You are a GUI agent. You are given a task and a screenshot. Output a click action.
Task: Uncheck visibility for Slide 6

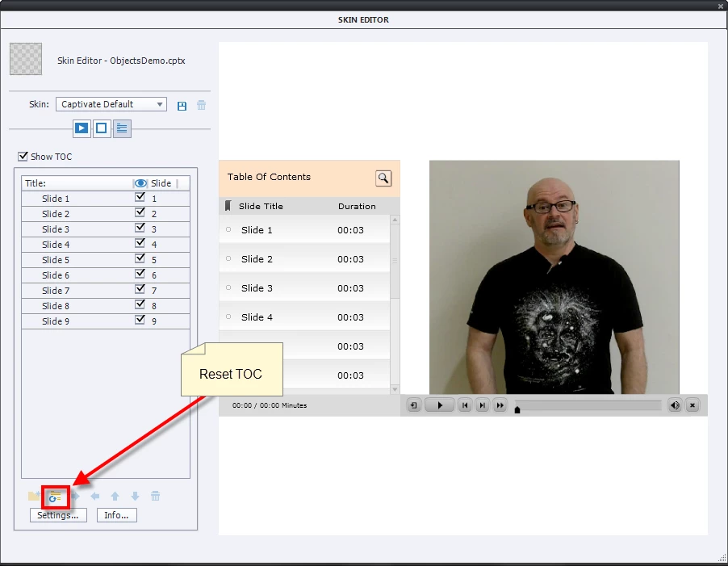click(140, 274)
